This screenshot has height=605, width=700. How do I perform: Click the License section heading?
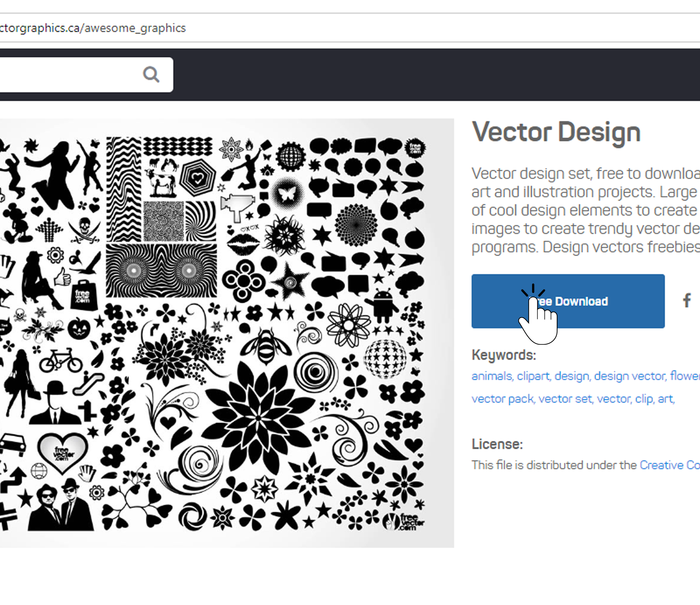tap(497, 444)
